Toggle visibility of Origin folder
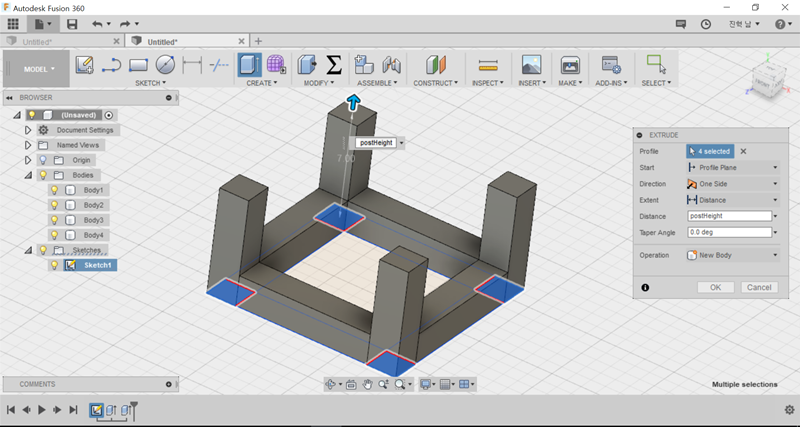800x427 pixels. coord(43,160)
